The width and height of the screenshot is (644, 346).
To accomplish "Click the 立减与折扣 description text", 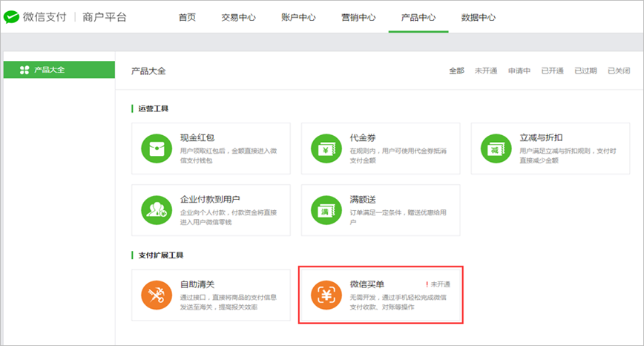I will pos(568,156).
